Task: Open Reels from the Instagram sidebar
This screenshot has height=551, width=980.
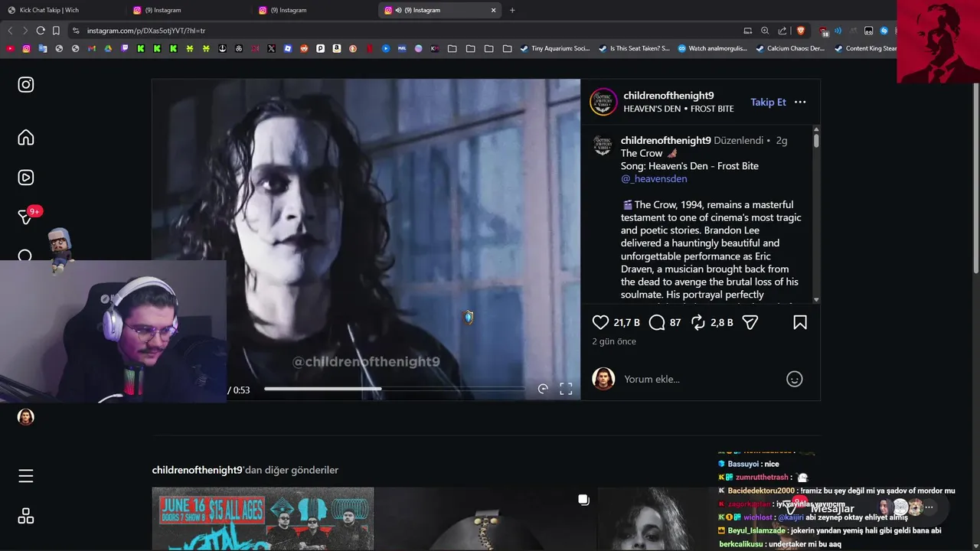Action: (x=26, y=178)
